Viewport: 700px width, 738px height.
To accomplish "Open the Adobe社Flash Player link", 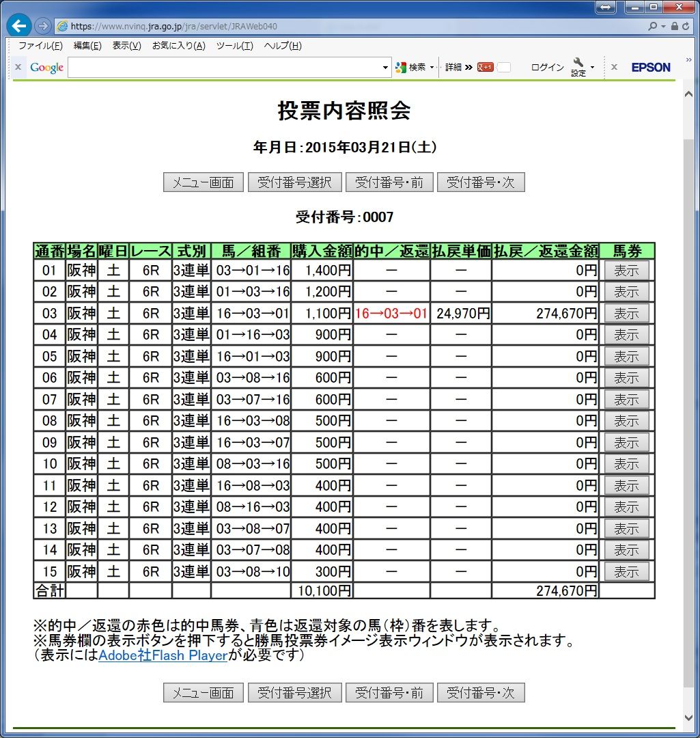I will (163, 655).
